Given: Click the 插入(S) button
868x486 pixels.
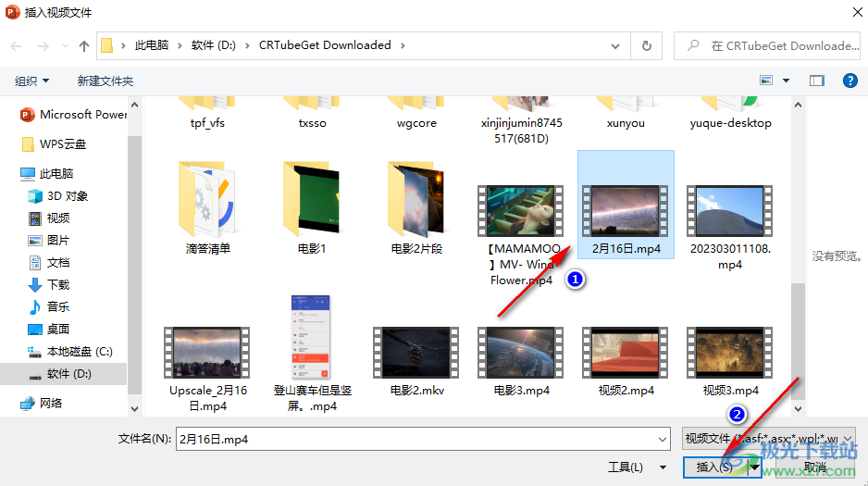Looking at the screenshot, I should pyautogui.click(x=714, y=467).
